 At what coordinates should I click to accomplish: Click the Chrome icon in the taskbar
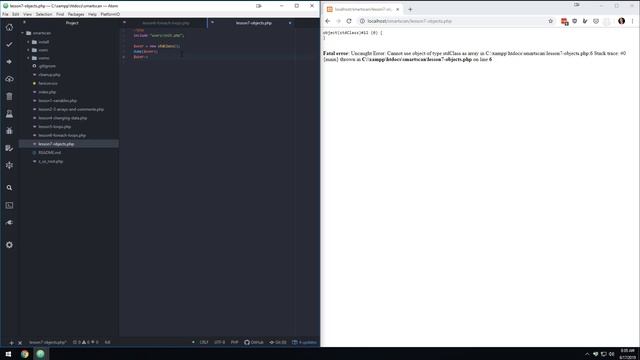24,354
